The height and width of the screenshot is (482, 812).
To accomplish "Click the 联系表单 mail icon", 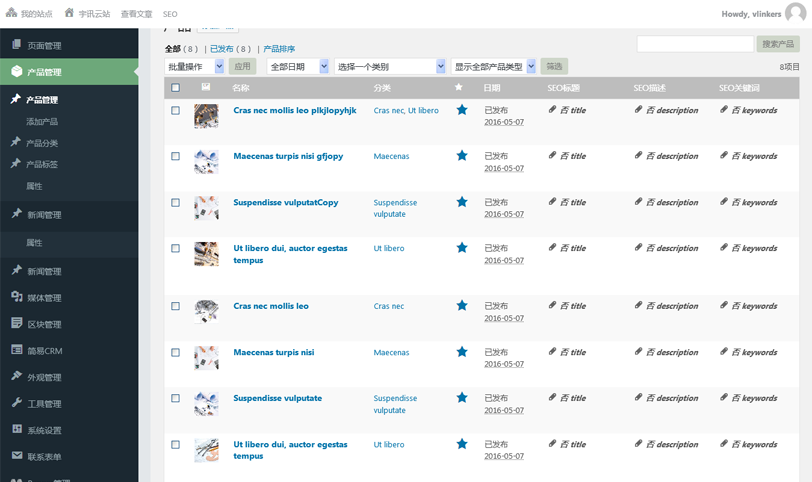I will 17,455.
